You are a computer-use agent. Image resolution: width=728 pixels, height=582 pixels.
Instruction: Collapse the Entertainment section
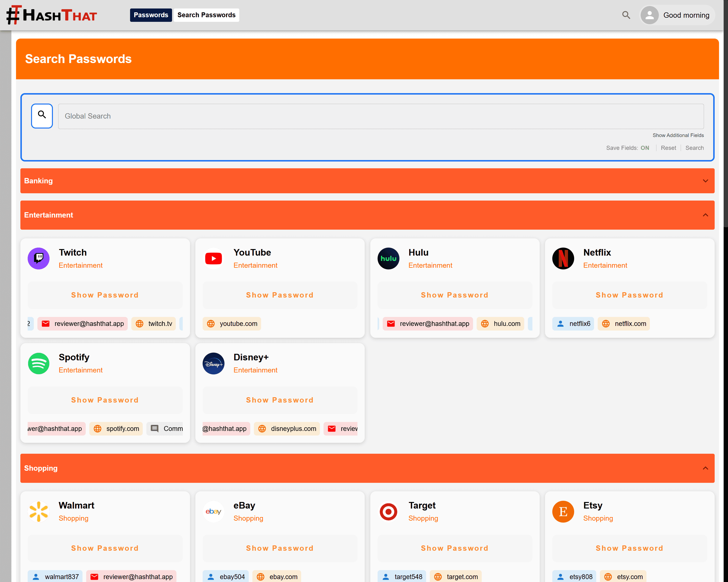705,215
